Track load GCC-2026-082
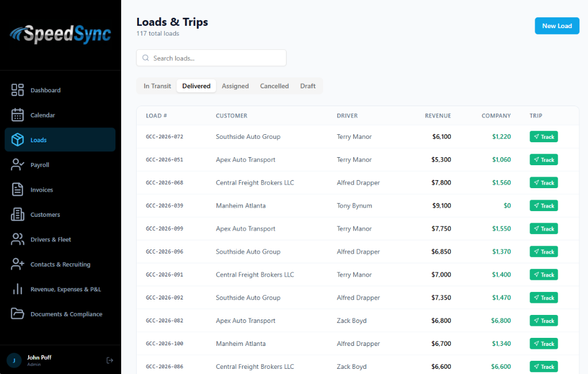The width and height of the screenshot is (588, 374). pyautogui.click(x=544, y=321)
